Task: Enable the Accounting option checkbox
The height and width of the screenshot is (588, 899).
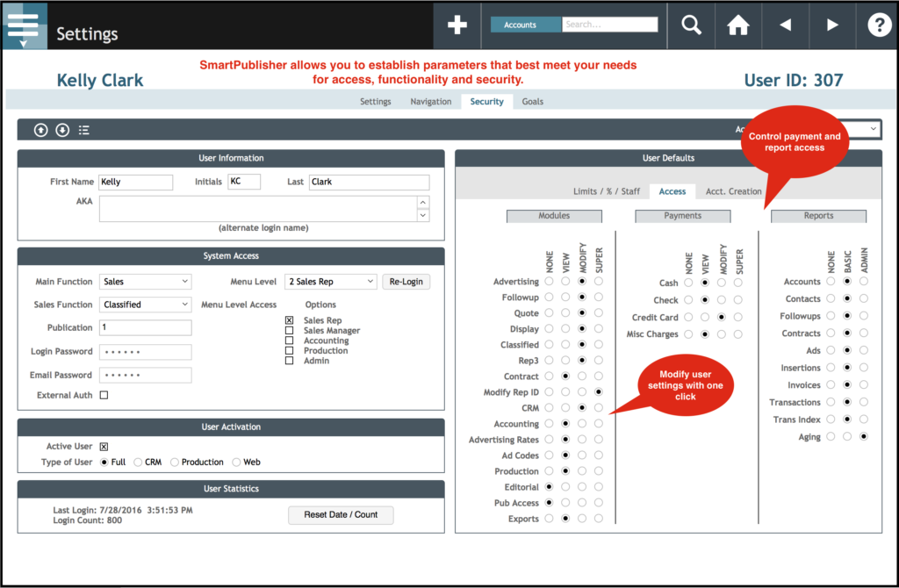Action: (x=289, y=341)
